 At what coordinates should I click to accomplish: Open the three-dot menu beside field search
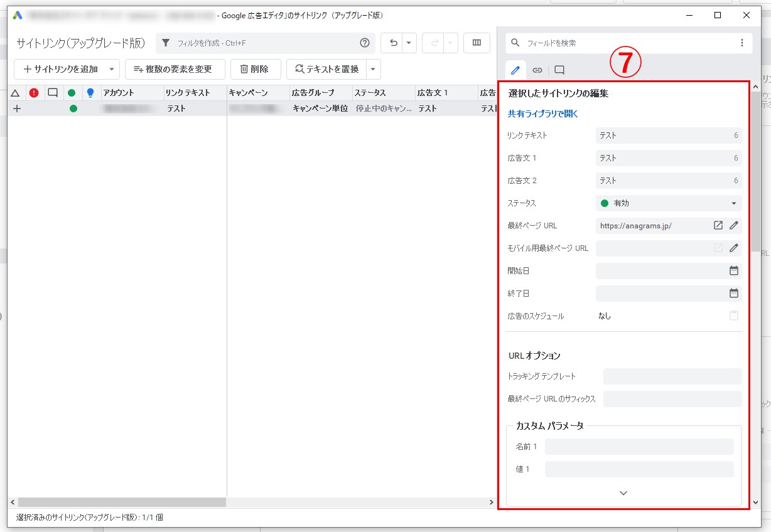741,43
